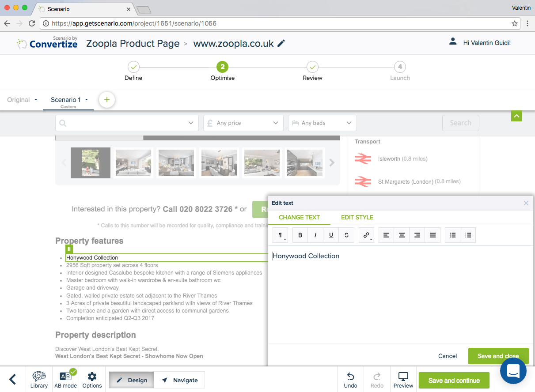Click the green handle on Honywood Collection
535x392 pixels.
[69, 249]
